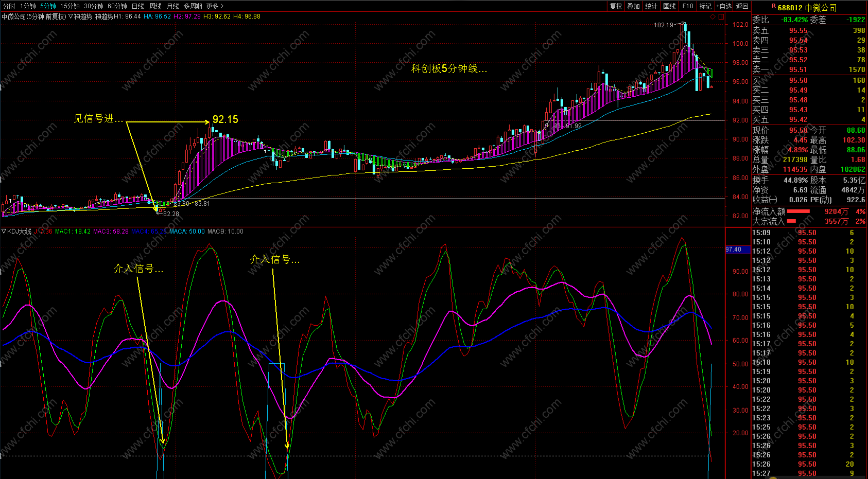Select the 买五 95.42 order row
The image size is (868, 479).
[x=809, y=120]
